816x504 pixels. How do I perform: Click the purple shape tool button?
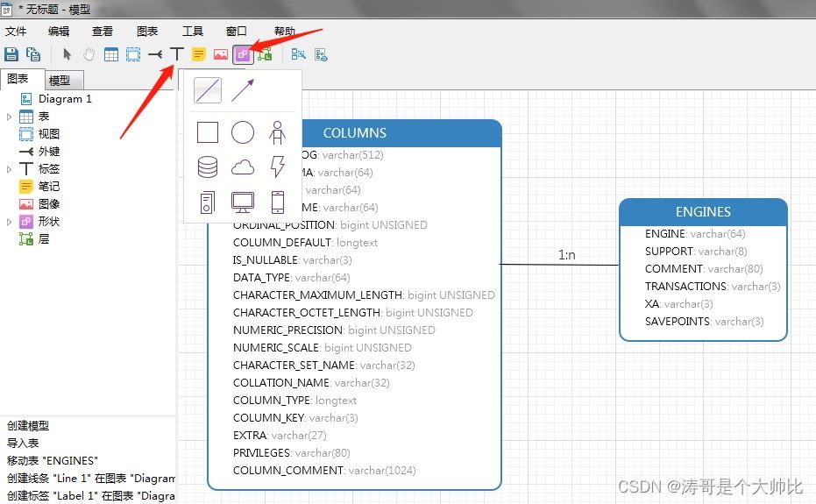[243, 54]
